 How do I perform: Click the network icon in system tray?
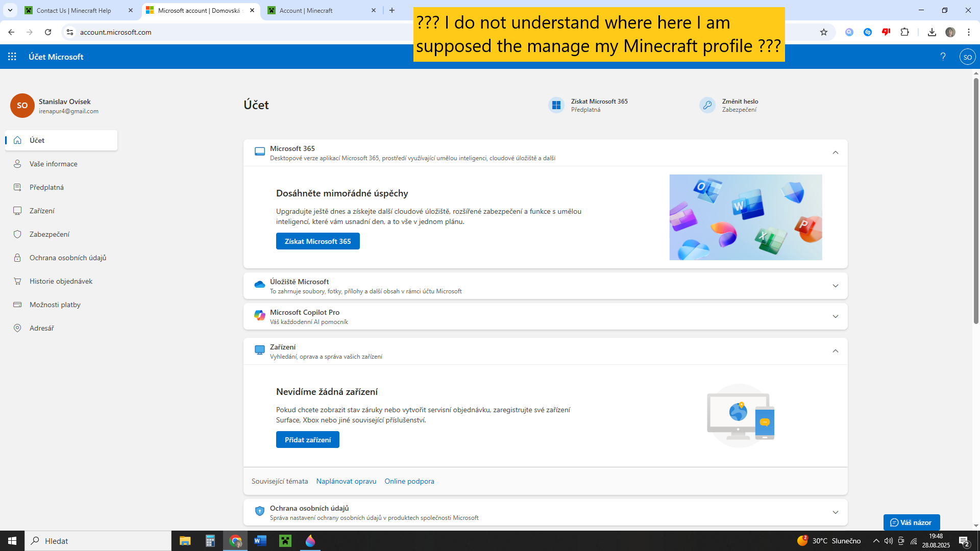(914, 541)
